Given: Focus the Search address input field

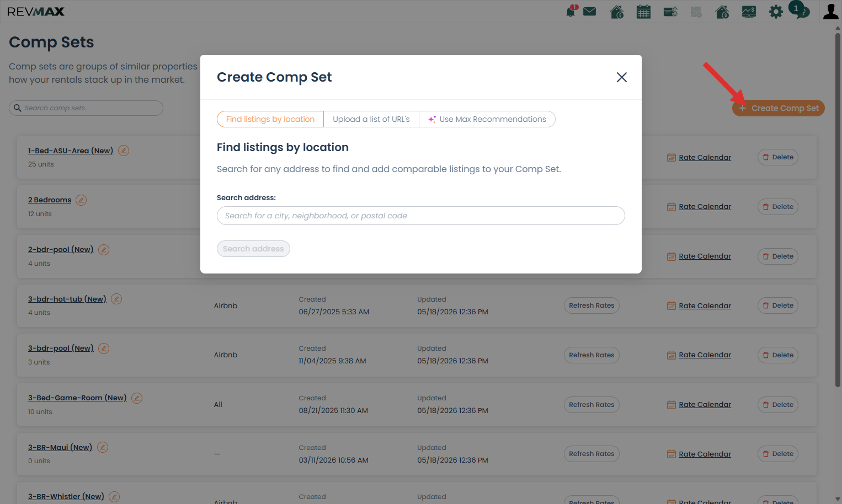Looking at the screenshot, I should (x=421, y=216).
